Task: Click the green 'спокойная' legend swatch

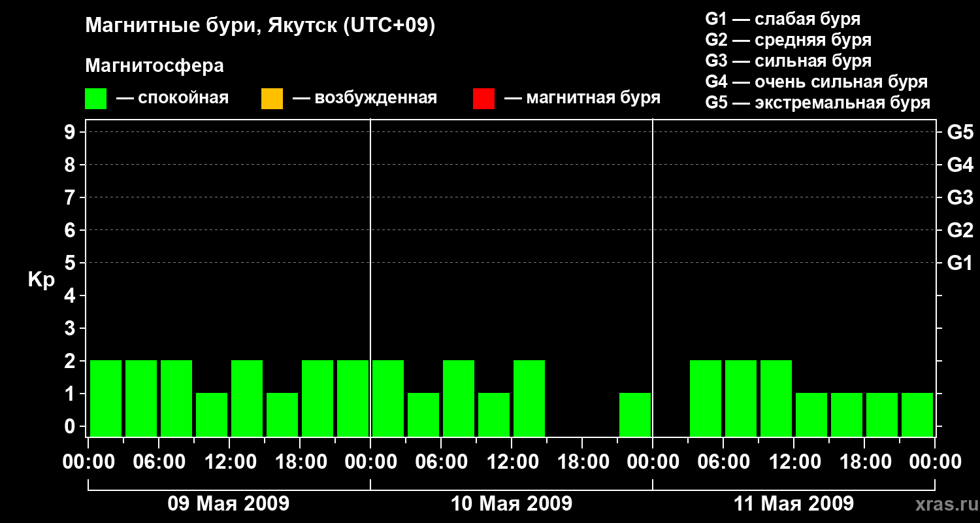Action: coord(95,99)
